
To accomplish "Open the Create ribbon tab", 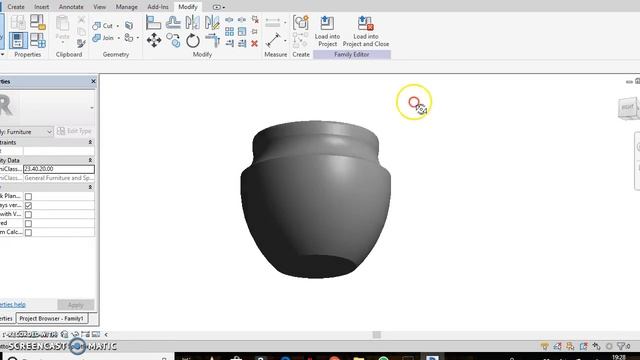I will coord(16,7).
